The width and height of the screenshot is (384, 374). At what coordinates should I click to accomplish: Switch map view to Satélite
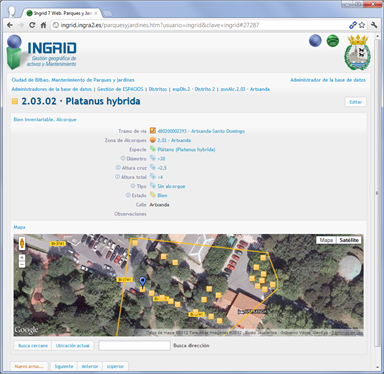tap(349, 240)
